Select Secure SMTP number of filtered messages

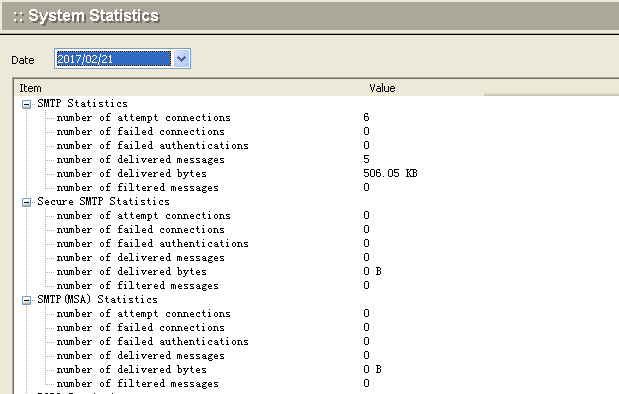pos(137,285)
